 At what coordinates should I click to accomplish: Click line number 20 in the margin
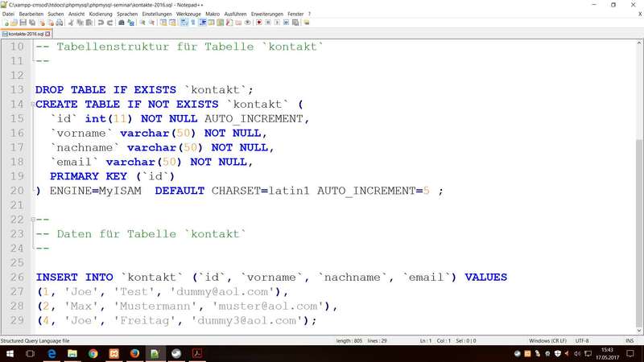17,191
